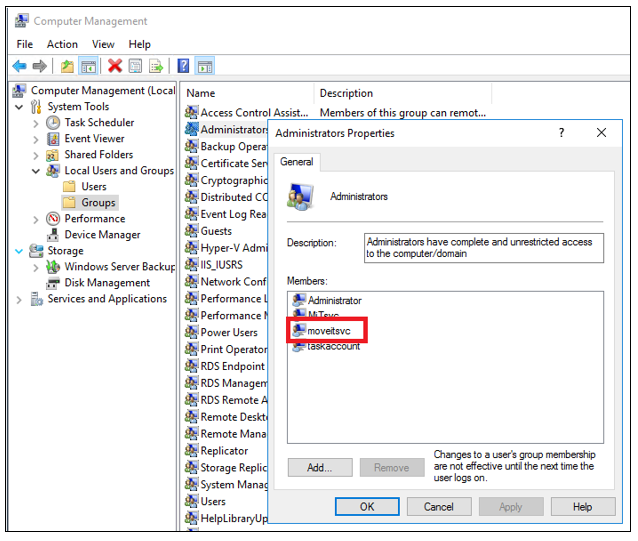Open the File menu
The height and width of the screenshot is (541, 638).
coord(25,44)
